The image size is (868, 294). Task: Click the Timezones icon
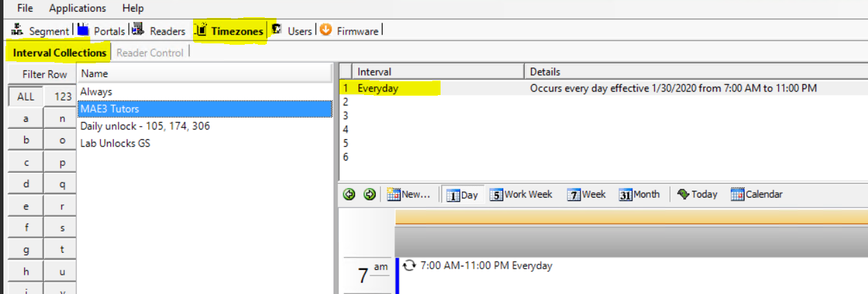[201, 30]
